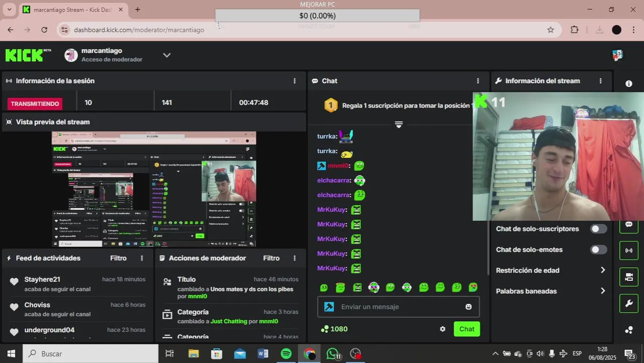This screenshot has height=363, width=644.
Task: Click the viewer count 10
Action: pyautogui.click(x=88, y=102)
